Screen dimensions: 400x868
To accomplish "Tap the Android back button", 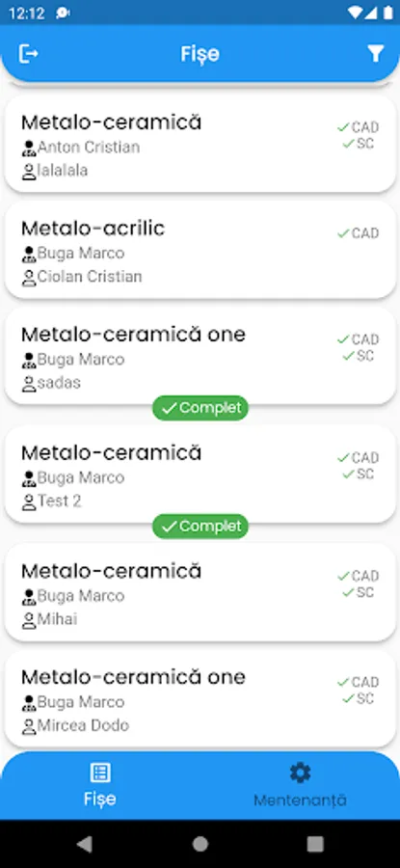I will click(85, 844).
